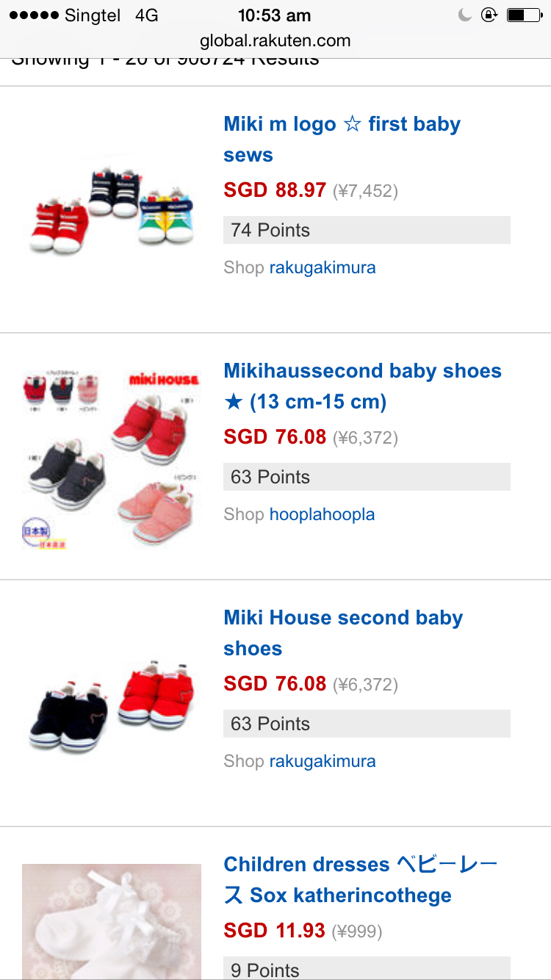Tap the white lace socks thumbnail
Viewport: 551px width, 980px height.
112,921
